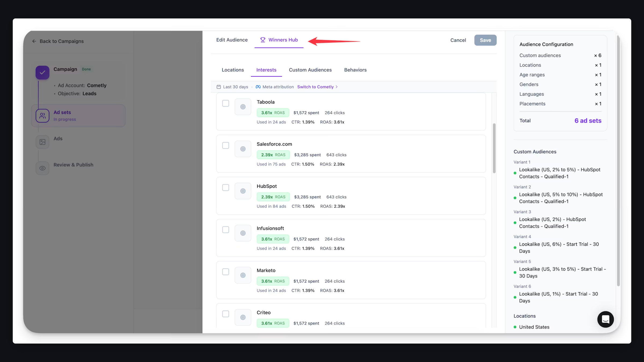Open the Review & Publish step label
644x362 pixels.
pos(73,165)
